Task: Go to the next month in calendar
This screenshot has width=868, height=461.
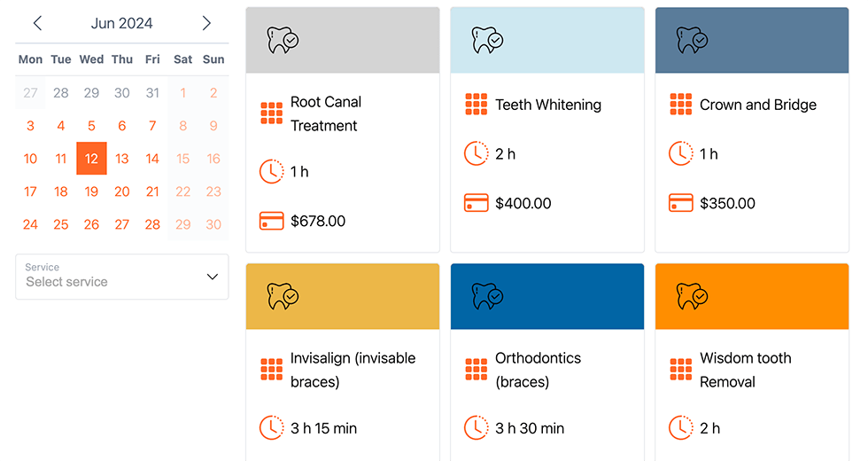Action: [206, 23]
